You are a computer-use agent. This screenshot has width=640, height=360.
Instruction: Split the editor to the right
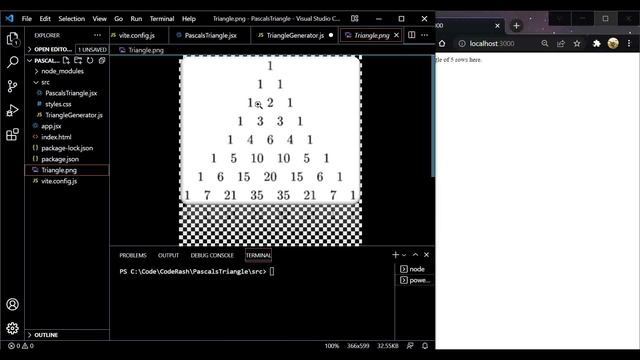(411, 35)
